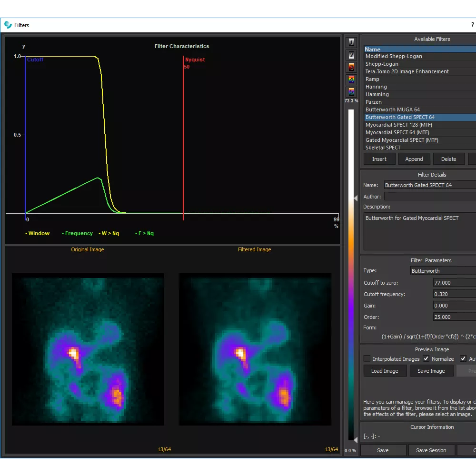The width and height of the screenshot is (476, 476).
Task: Select color palette icon 5
Action: [351, 92]
